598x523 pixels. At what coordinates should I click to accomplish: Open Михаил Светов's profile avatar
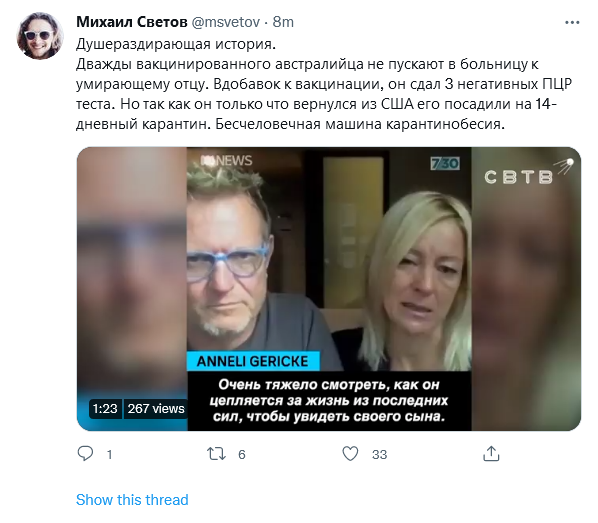pos(40,36)
